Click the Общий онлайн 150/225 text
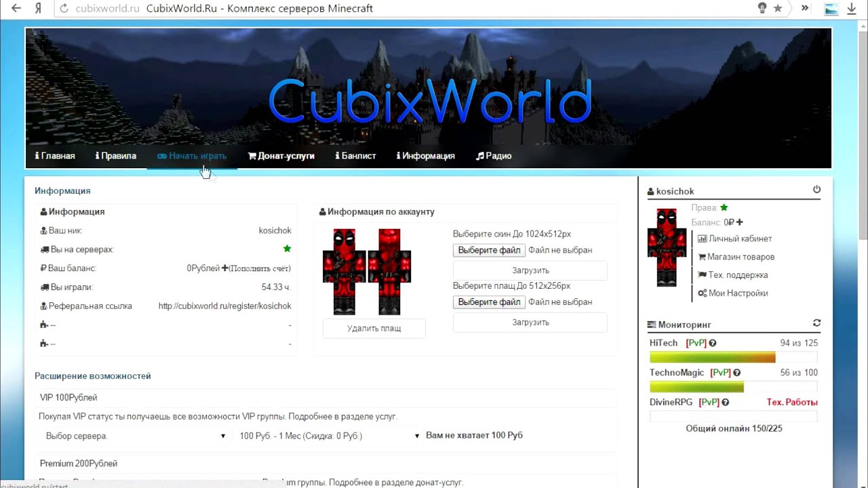The width and height of the screenshot is (868, 488). pyautogui.click(x=734, y=428)
